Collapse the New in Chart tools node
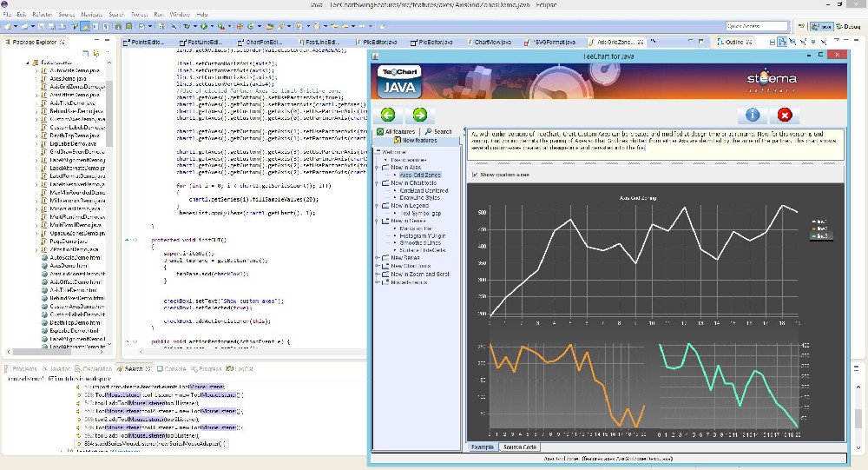 (x=378, y=182)
